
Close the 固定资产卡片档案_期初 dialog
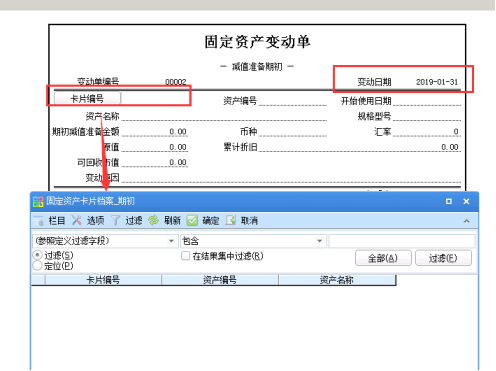pos(466,201)
